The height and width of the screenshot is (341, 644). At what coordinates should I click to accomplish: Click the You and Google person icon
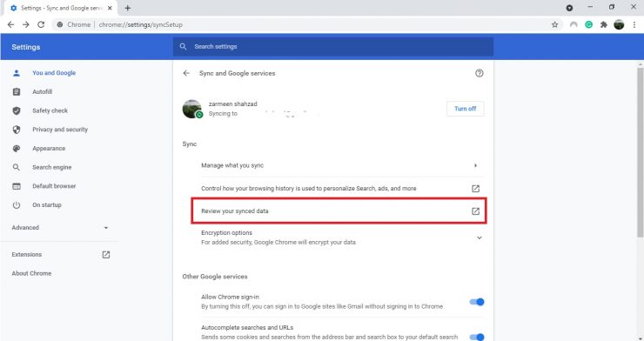pyautogui.click(x=17, y=73)
